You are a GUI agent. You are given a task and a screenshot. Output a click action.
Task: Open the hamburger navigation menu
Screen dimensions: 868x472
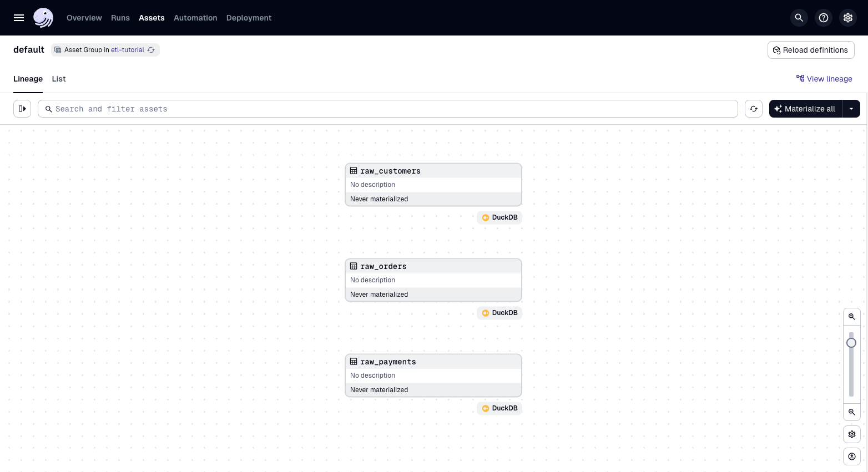click(19, 18)
